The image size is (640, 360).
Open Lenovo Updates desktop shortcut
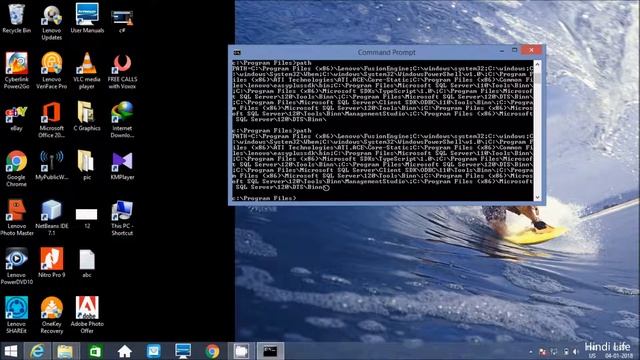pos(51,22)
